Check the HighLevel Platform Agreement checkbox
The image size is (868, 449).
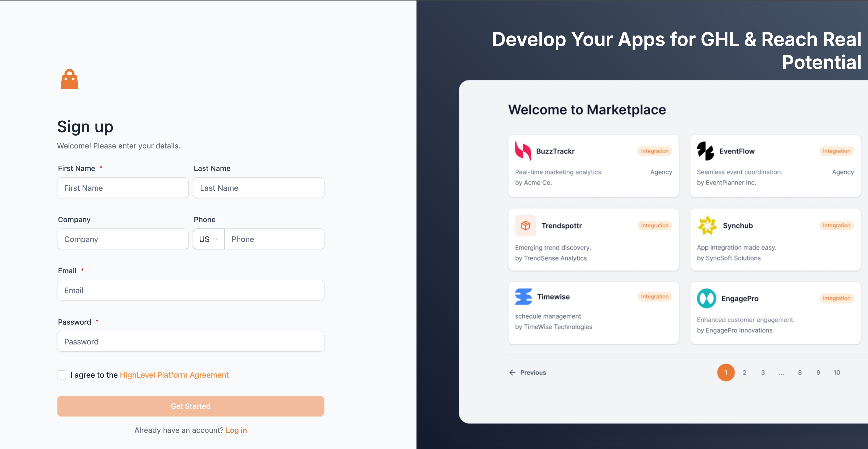click(62, 375)
